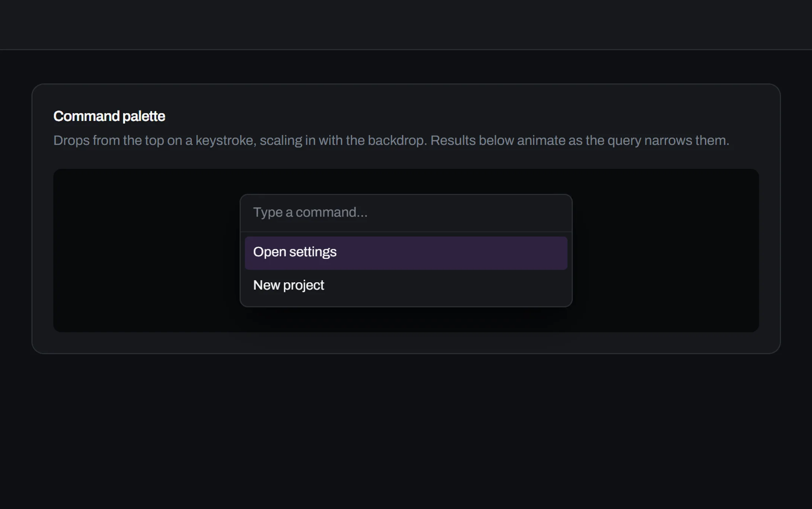The image size is (812, 509).
Task: Click the "Open settings" text label
Action: (x=295, y=252)
